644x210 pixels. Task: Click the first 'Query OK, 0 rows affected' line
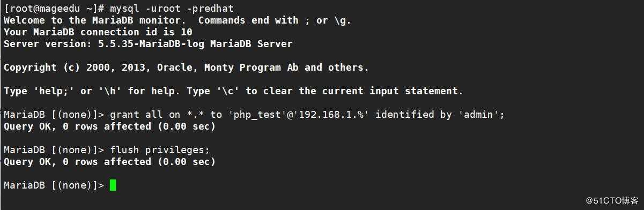pos(109,126)
